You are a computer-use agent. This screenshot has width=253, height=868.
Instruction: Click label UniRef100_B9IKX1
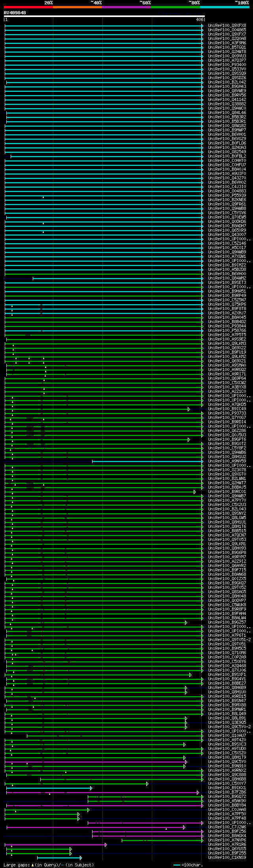pyautogui.click(x=227, y=788)
